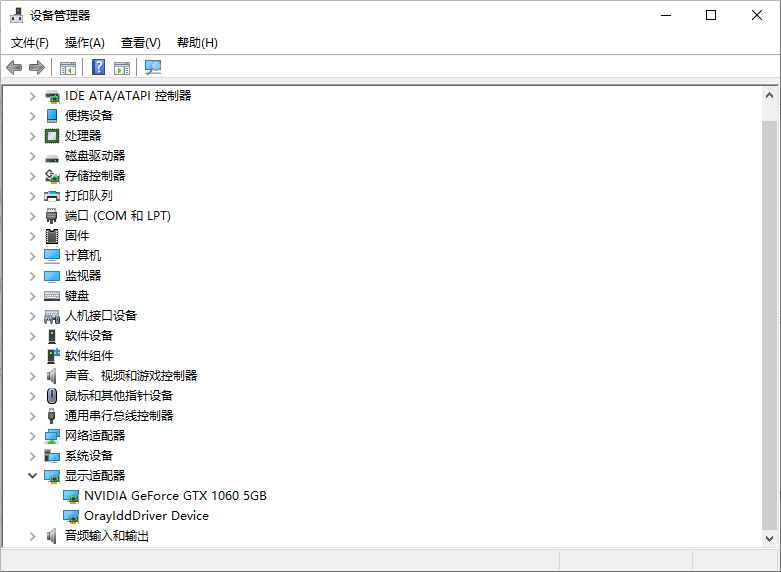The image size is (781, 572).
Task: Expand the 键盘 node
Action: click(32, 296)
